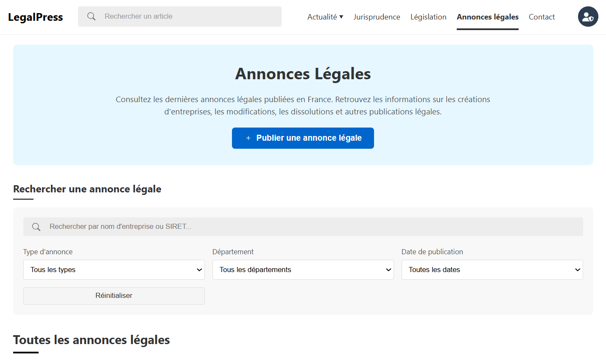Screen dimensions: 606x364
Task: Open the Toutes les dates dropdown
Action: [x=492, y=270]
